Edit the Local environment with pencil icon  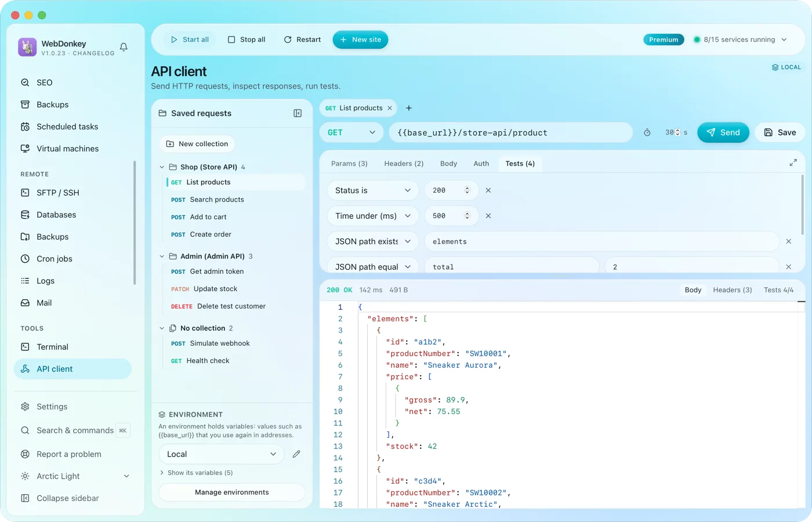[296, 454]
